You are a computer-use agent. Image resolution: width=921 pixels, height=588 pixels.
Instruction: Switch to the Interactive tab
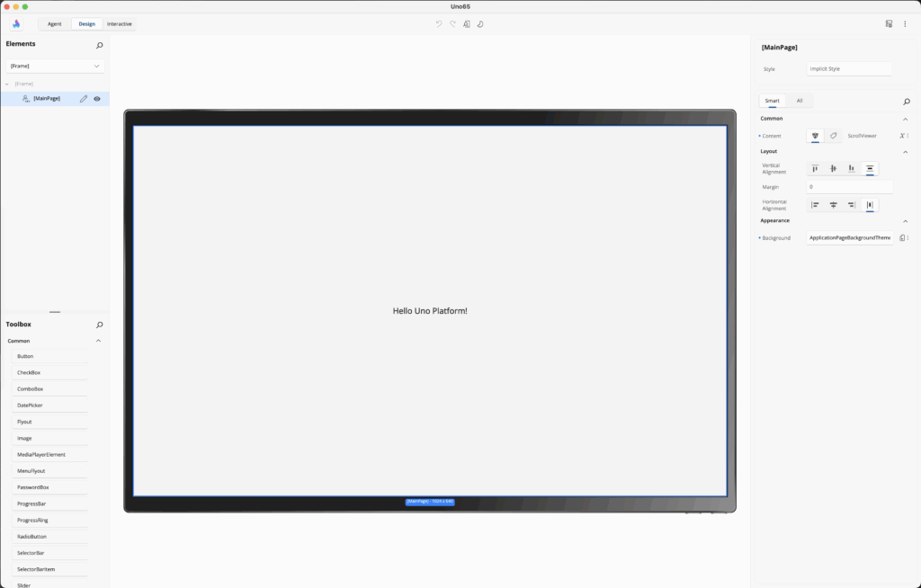(119, 24)
